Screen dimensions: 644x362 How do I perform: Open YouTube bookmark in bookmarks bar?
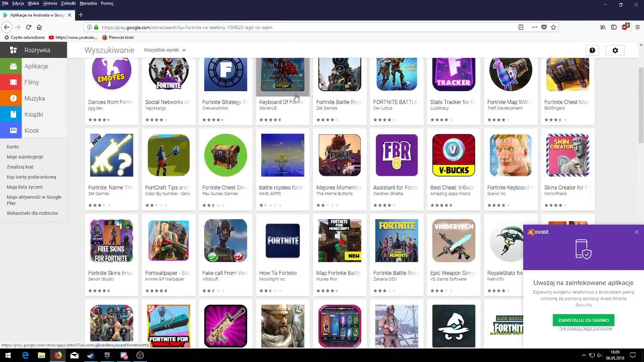[x=73, y=37]
